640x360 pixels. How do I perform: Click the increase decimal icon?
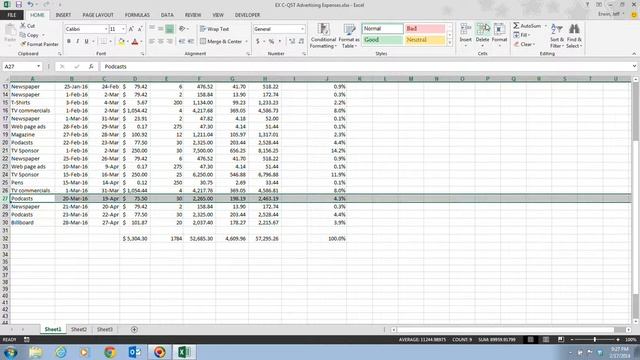[x=292, y=41]
